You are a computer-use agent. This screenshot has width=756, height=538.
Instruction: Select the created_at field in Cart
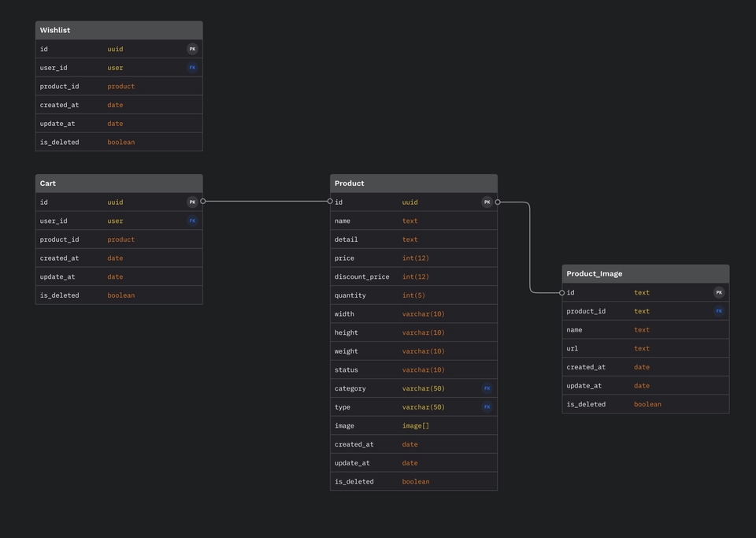[119, 258]
